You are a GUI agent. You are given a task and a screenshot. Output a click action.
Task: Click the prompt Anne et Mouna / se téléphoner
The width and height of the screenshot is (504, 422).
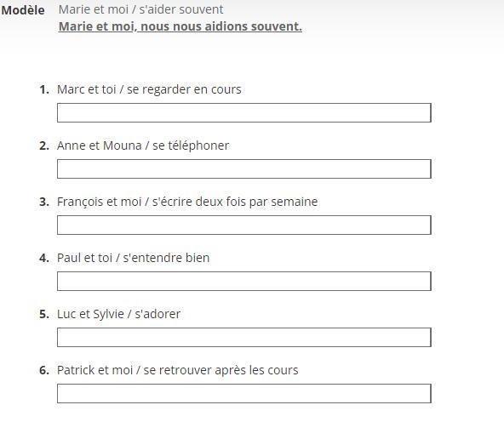point(143,145)
